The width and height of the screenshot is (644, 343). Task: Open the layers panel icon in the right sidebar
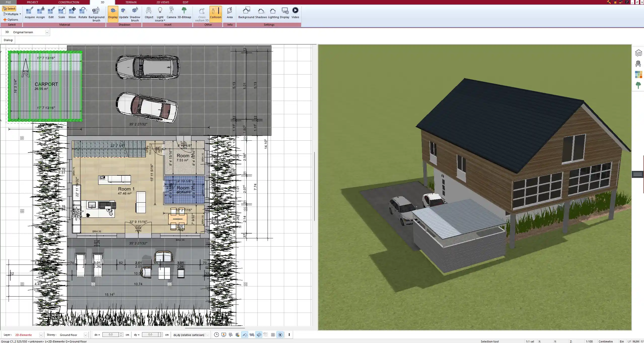pyautogui.click(x=638, y=53)
